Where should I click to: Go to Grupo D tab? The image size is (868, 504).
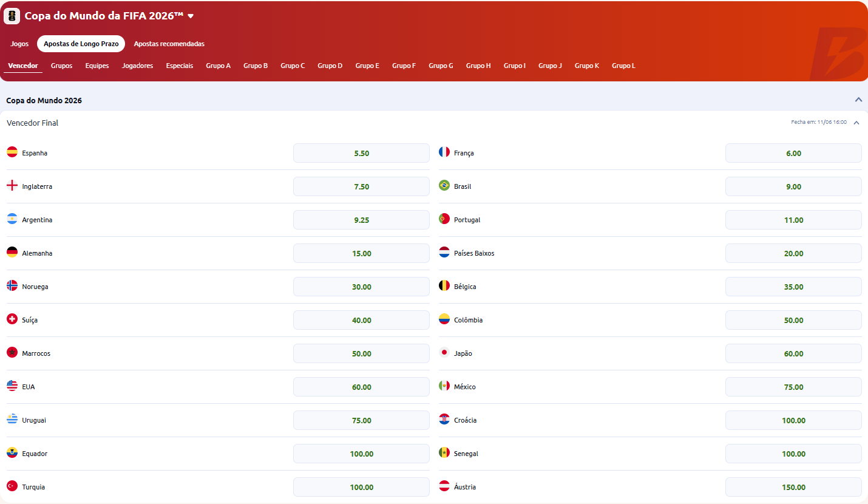tap(330, 66)
